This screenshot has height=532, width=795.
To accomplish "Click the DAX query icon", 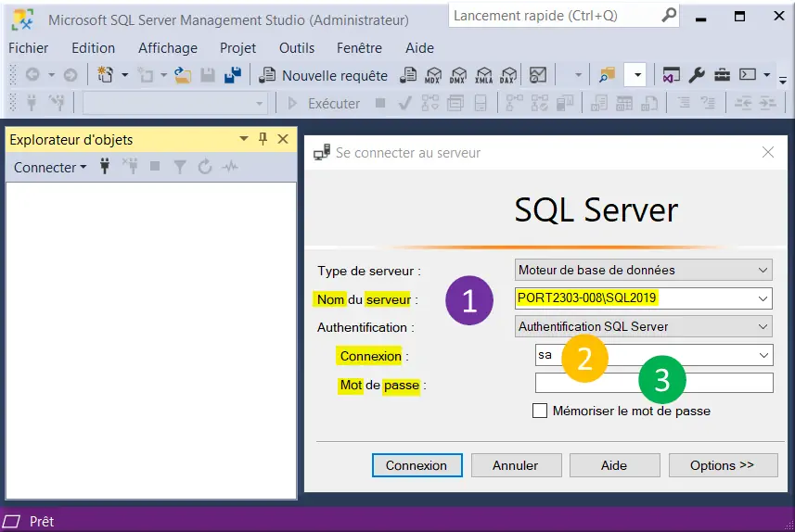I will (508, 75).
